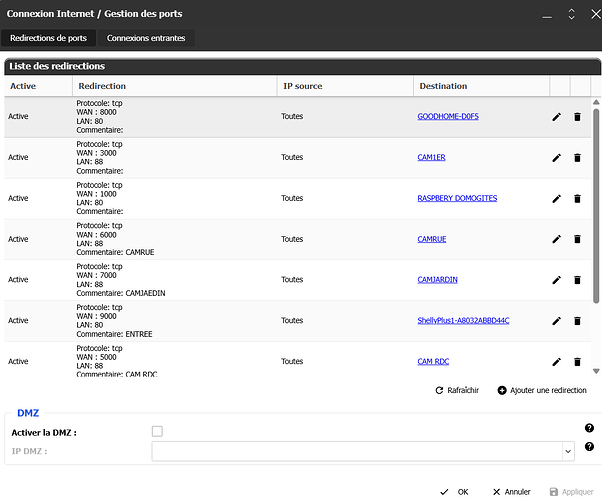This screenshot has height=500, width=602.
Task: Click Ajouter une redirection button
Action: [x=541, y=390]
